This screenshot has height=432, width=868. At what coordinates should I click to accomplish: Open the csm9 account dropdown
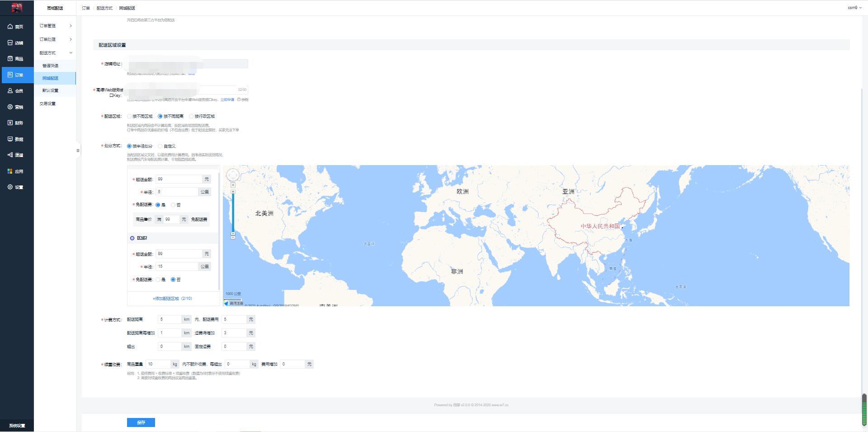point(854,8)
